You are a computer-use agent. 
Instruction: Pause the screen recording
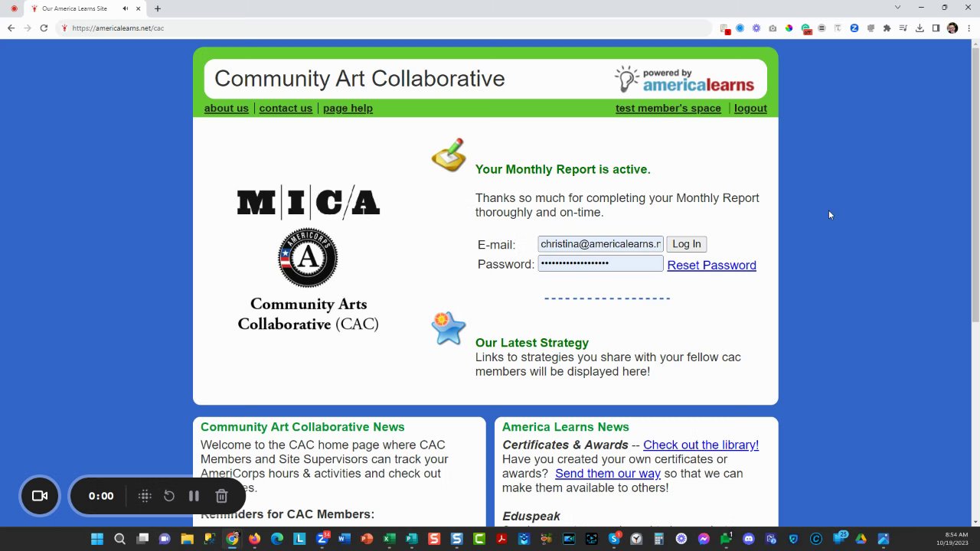tap(194, 496)
